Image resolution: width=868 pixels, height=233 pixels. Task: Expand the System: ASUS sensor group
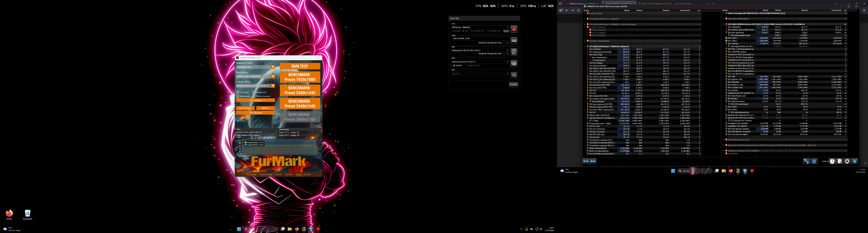(x=585, y=14)
